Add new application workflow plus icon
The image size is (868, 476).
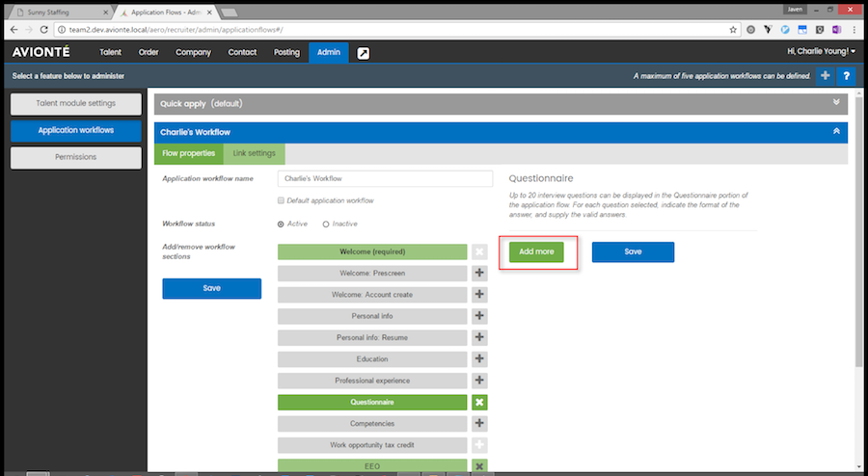(x=825, y=76)
